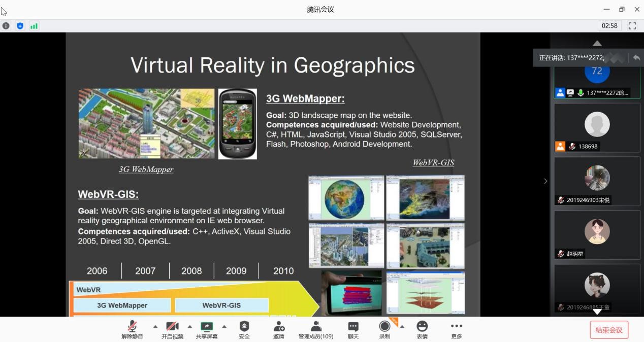Open the 聊天 chat panel
The image size is (644, 342).
pyautogui.click(x=353, y=330)
